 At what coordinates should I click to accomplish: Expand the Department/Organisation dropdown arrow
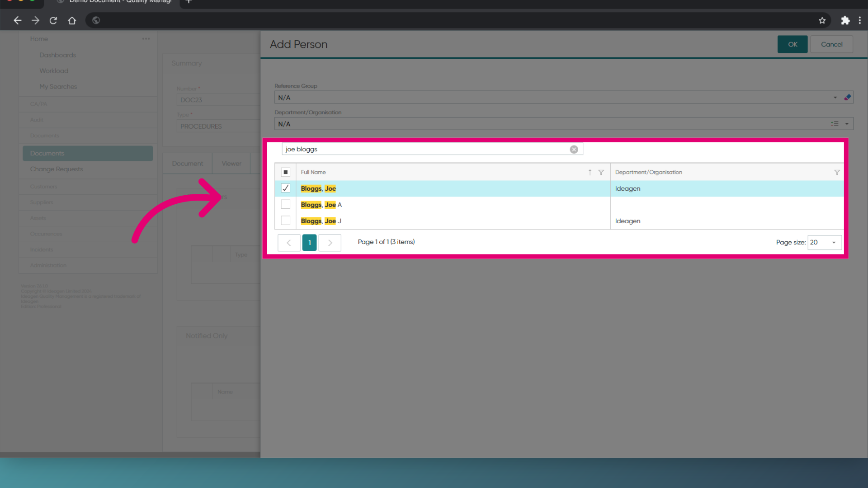pos(847,123)
